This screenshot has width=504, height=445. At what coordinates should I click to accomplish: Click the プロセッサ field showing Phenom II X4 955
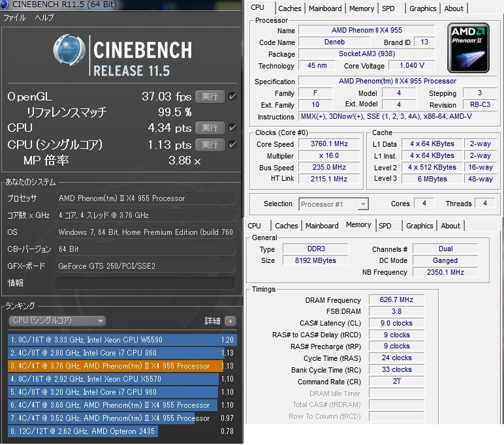[146, 198]
